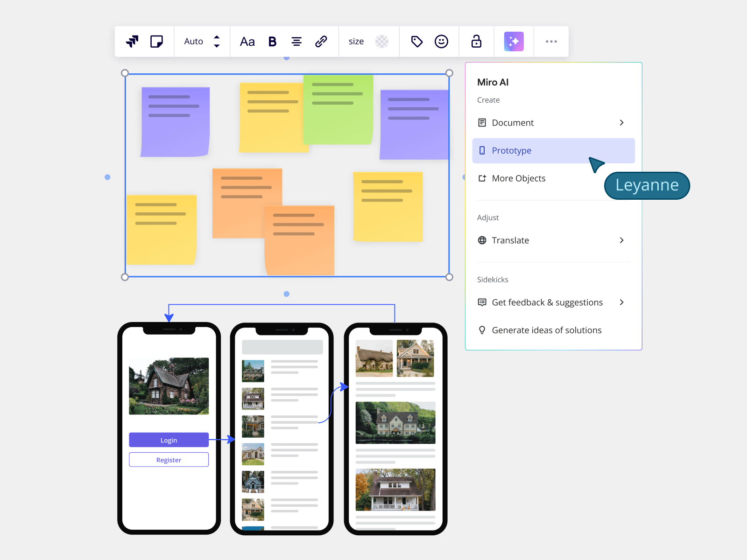The width and height of the screenshot is (747, 560).
Task: Click first house thumbnail in list screen
Action: pos(253,371)
